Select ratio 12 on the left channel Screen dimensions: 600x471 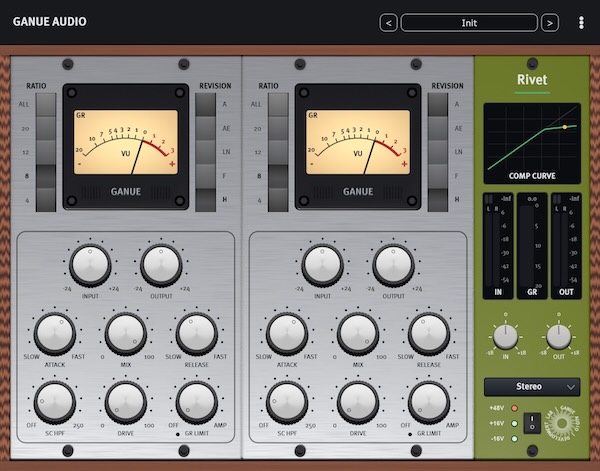46,152
